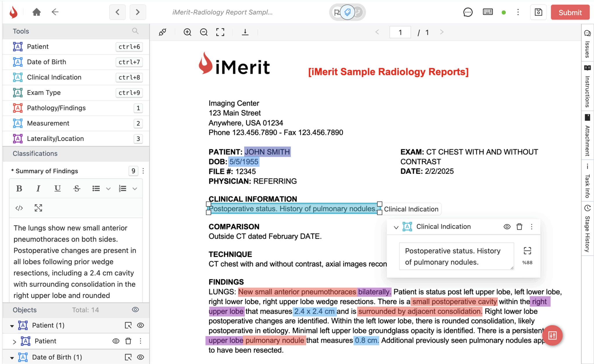Select the Exam Type tool

click(x=76, y=93)
